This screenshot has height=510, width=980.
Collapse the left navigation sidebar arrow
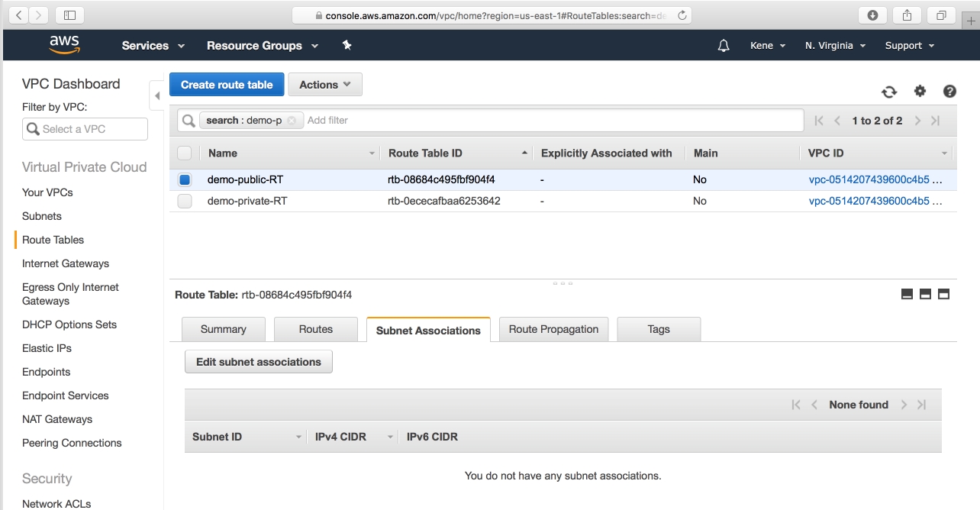157,95
